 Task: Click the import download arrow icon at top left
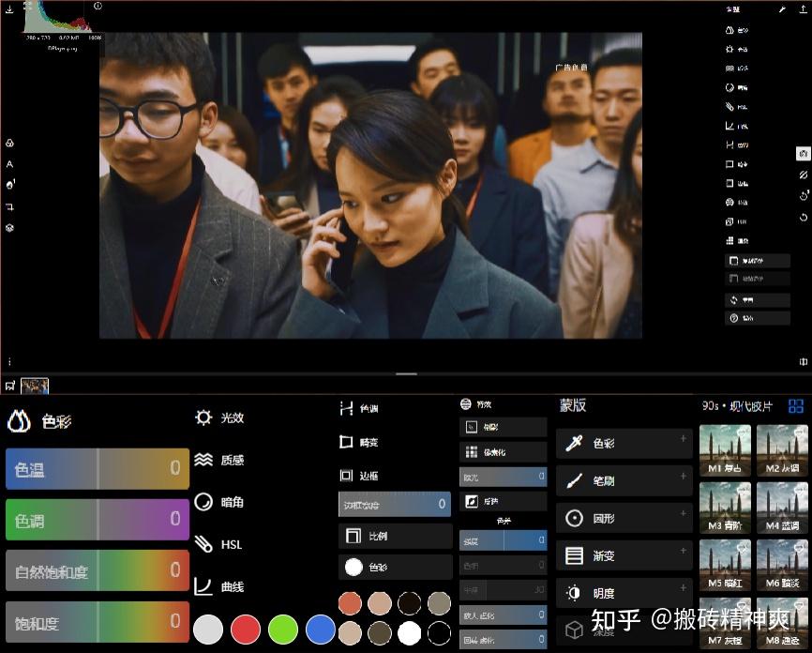(9, 8)
